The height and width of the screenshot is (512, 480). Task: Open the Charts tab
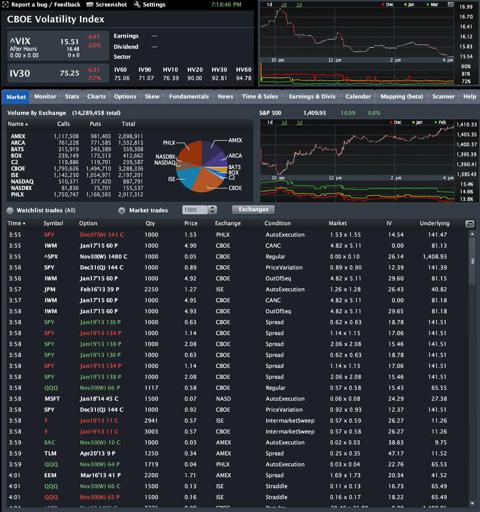point(96,96)
